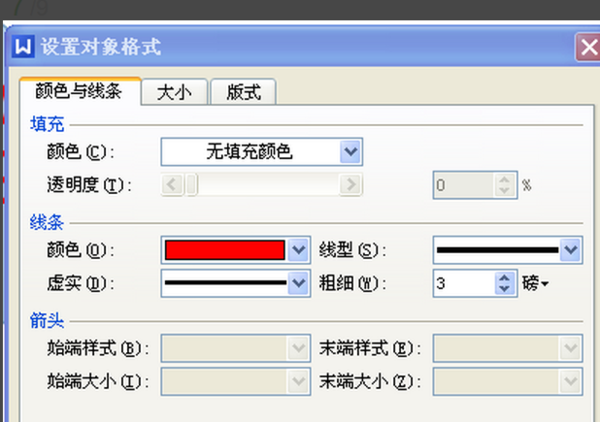Click the 粗细 line weight input field
600x422 pixels.
[465, 284]
